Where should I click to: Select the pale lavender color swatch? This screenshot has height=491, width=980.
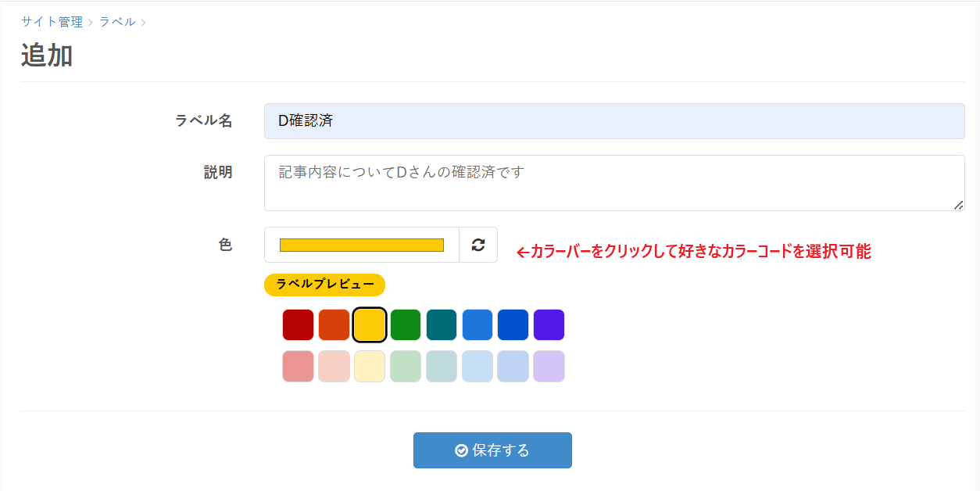(x=549, y=367)
